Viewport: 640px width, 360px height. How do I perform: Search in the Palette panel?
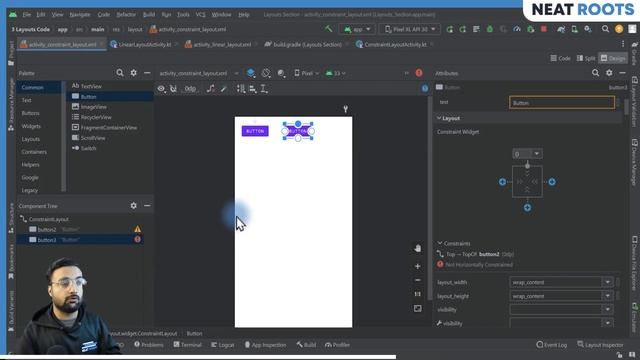120,73
